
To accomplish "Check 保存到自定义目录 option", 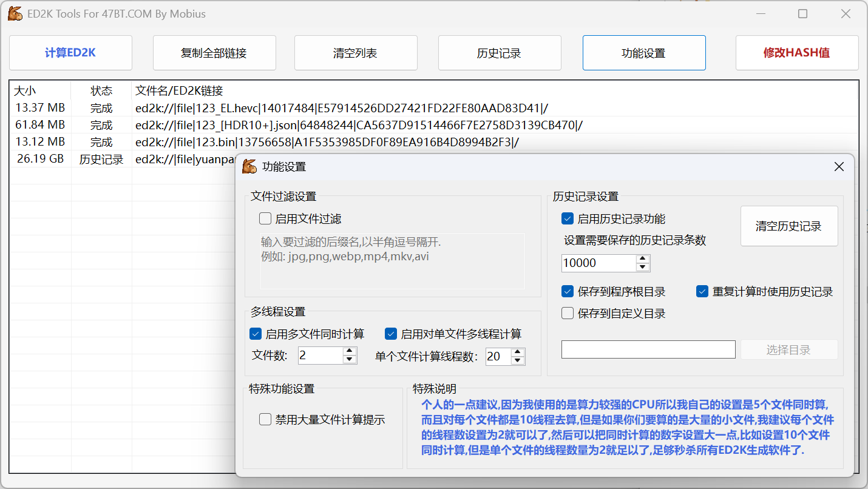I will (568, 314).
